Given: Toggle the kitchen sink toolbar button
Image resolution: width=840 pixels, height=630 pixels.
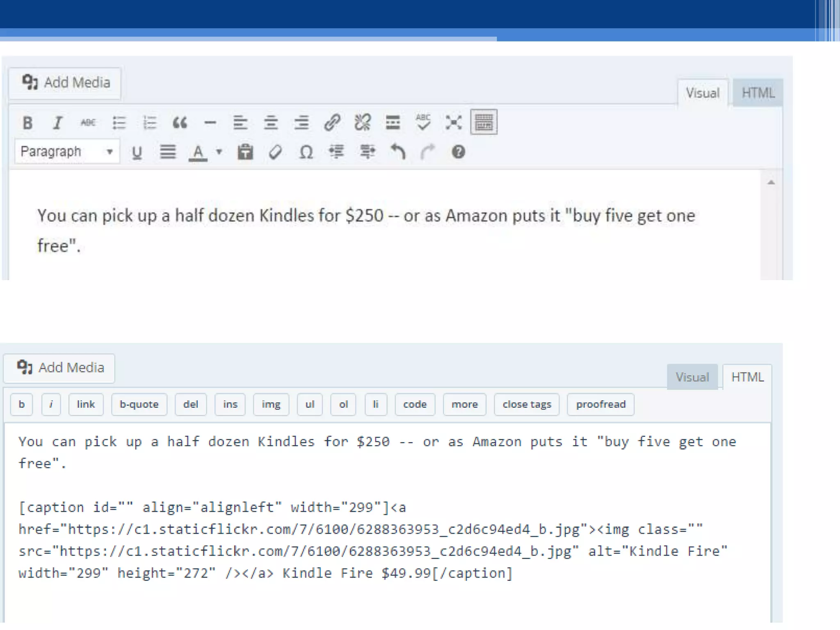Looking at the screenshot, I should click(x=484, y=122).
